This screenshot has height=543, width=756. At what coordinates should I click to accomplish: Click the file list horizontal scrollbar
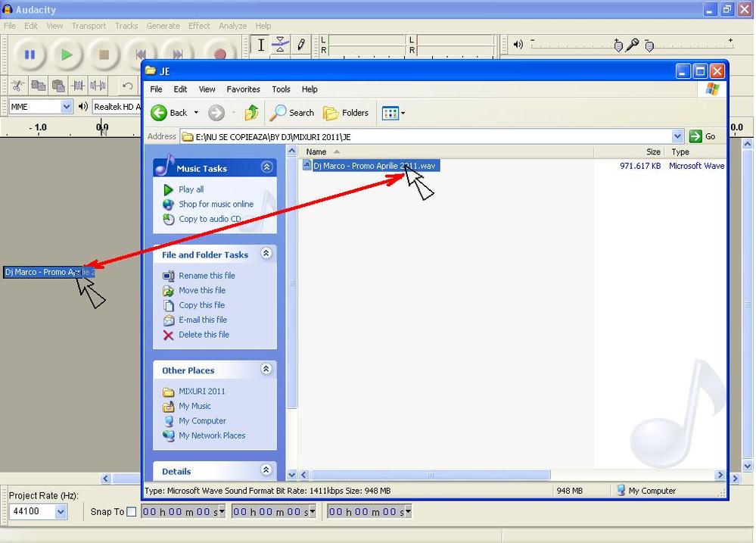430,475
